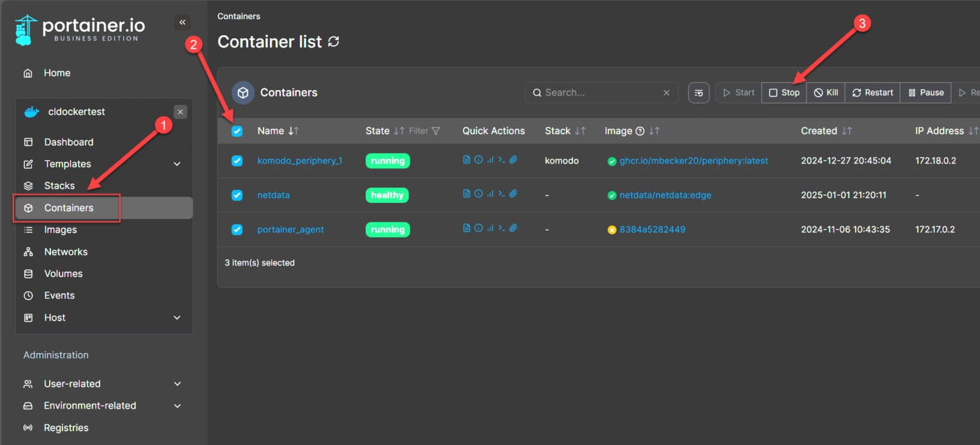The image size is (980, 445).
Task: Uncheck the portainer_agent container checkbox
Action: click(x=237, y=228)
